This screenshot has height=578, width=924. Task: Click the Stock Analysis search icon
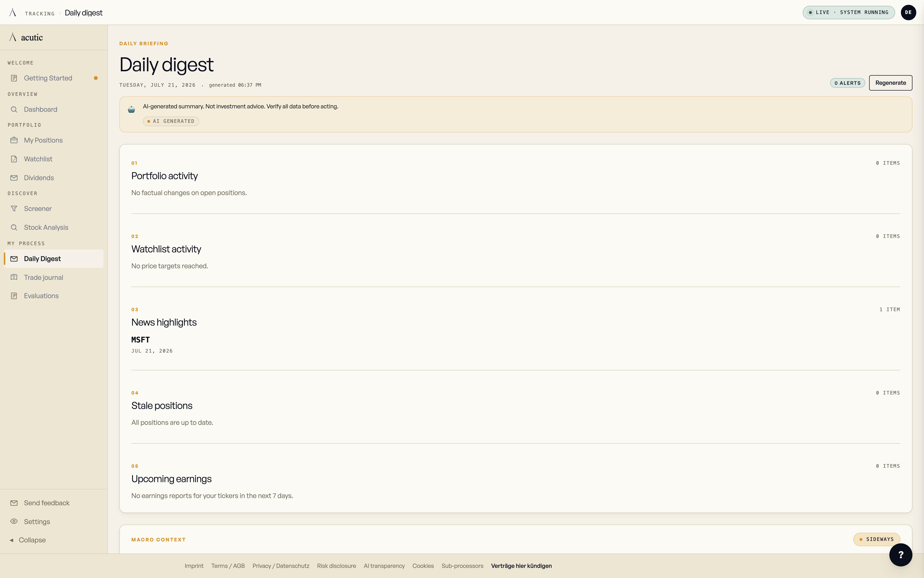point(14,227)
